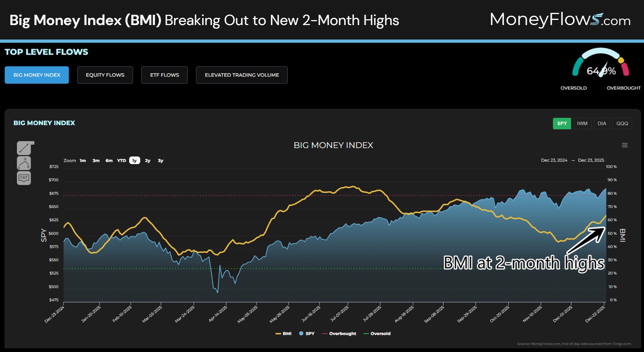Screen dimensions: 644x352
Task: Open the Dec 23, 2025 end date selector
Action: tap(592, 160)
